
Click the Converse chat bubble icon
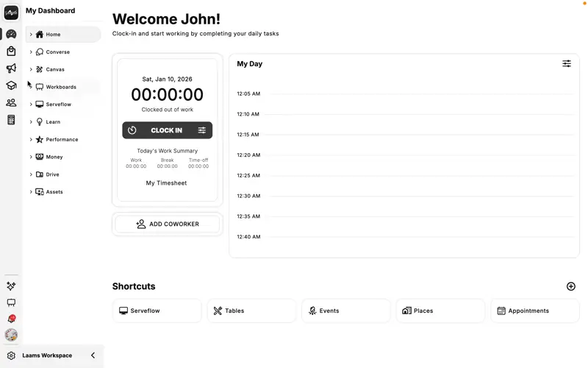tap(40, 52)
